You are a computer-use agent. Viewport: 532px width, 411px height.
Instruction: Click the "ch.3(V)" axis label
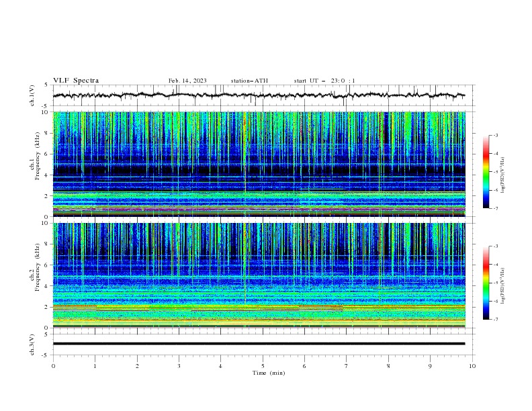(x=32, y=345)
